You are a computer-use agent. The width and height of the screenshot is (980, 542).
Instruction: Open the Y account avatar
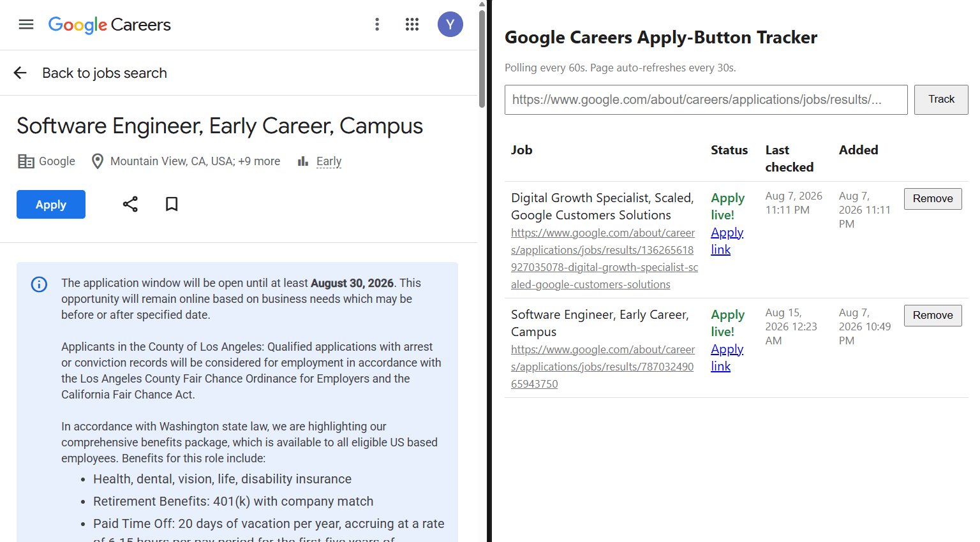click(x=450, y=24)
